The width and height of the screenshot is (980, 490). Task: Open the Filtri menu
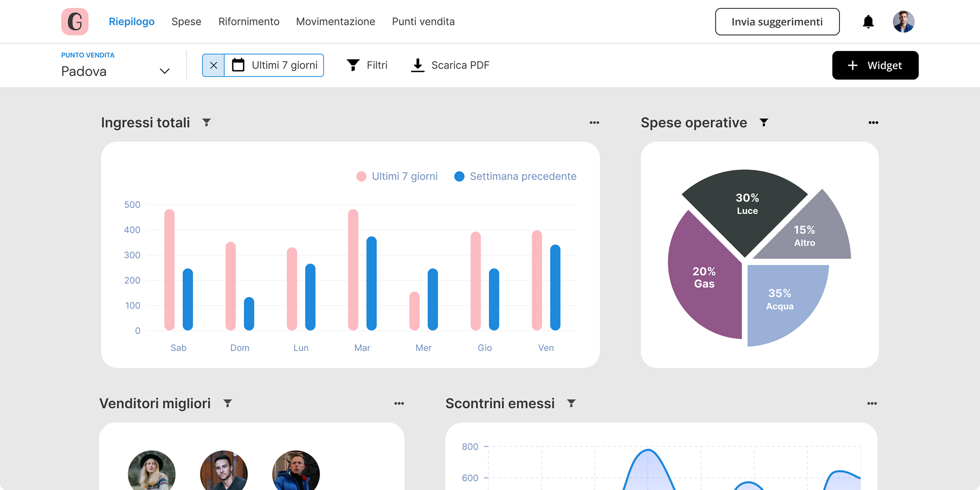coord(367,65)
